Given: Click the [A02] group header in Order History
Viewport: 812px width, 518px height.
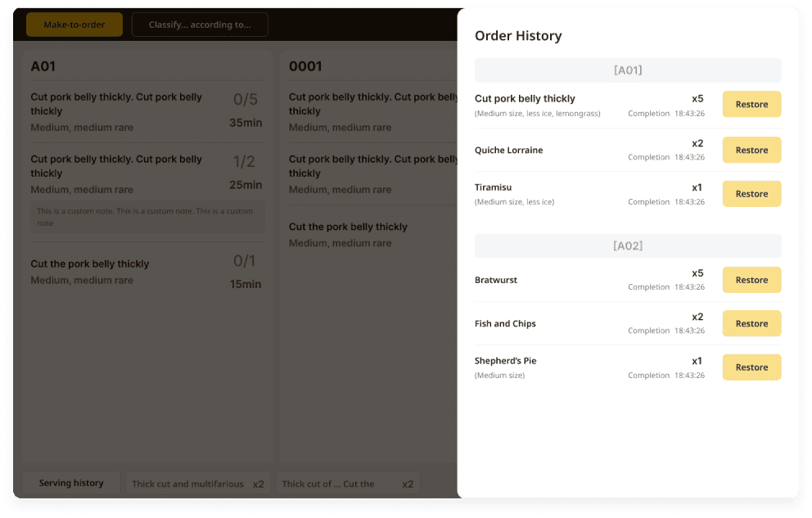Looking at the screenshot, I should coord(628,245).
